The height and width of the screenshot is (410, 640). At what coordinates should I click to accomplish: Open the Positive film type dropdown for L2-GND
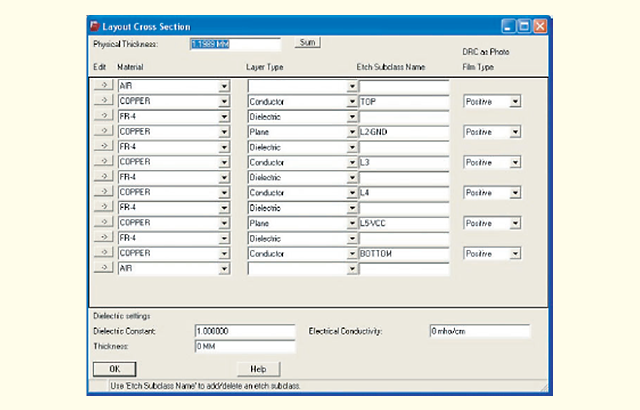tap(515, 132)
